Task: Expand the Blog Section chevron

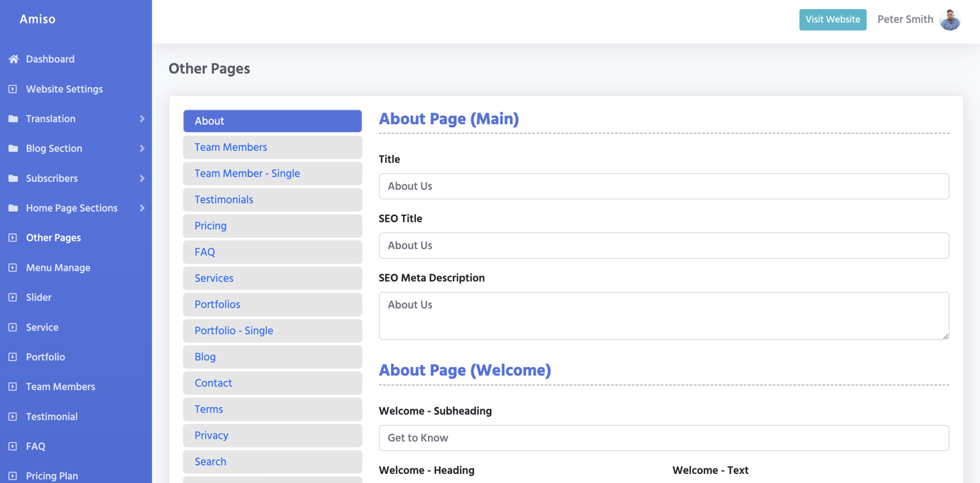Action: 142,148
